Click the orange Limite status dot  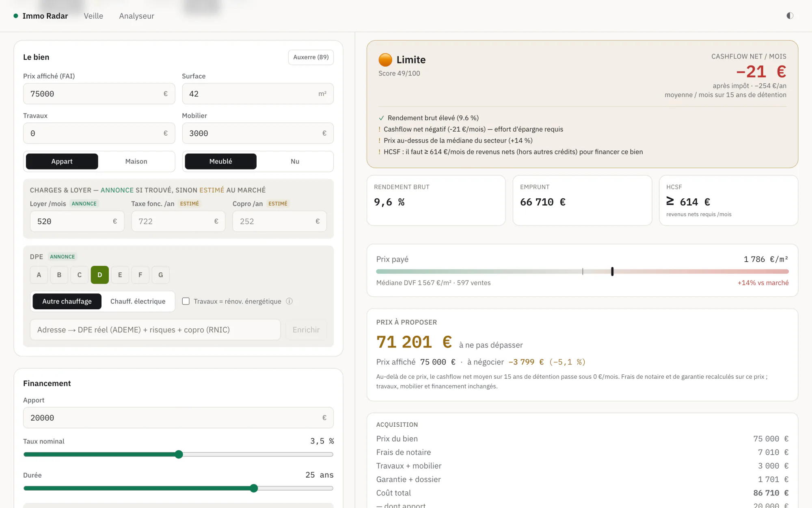point(385,60)
